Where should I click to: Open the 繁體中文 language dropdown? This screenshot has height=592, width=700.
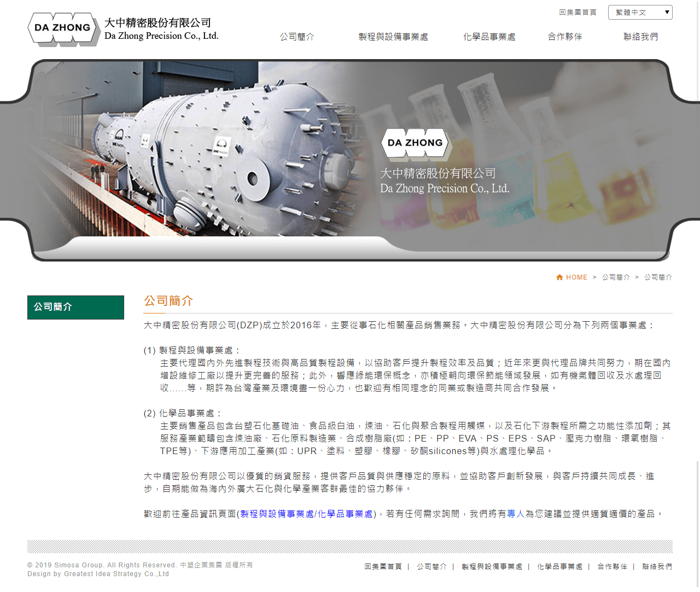click(x=640, y=12)
